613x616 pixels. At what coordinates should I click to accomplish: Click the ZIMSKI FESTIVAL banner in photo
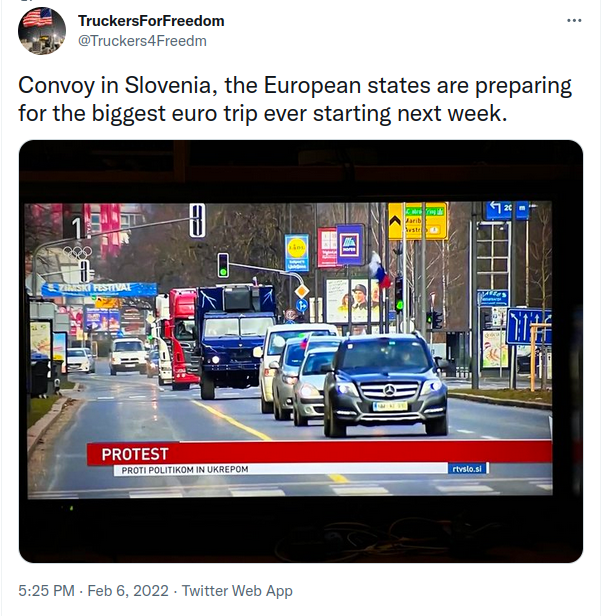(x=99, y=288)
